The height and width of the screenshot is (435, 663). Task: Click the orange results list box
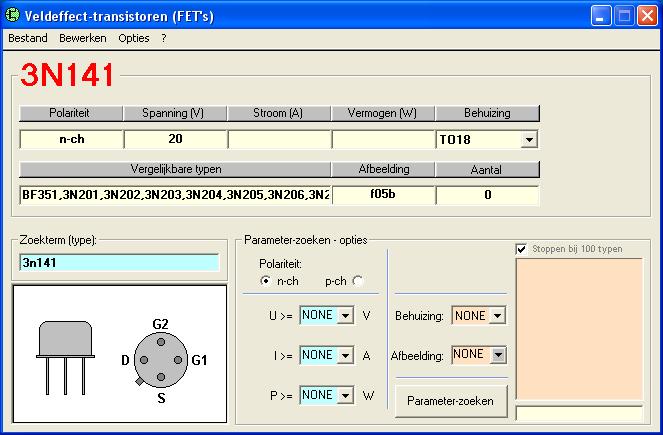click(580, 329)
